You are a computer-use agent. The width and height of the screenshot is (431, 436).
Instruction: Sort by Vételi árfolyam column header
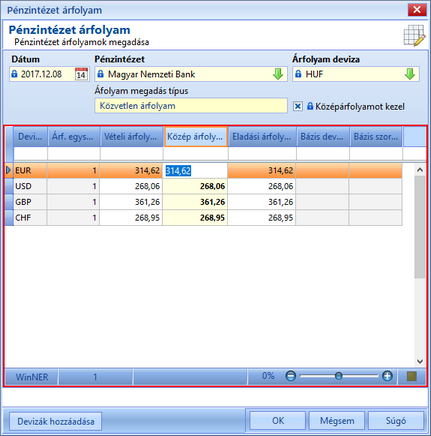pos(131,137)
